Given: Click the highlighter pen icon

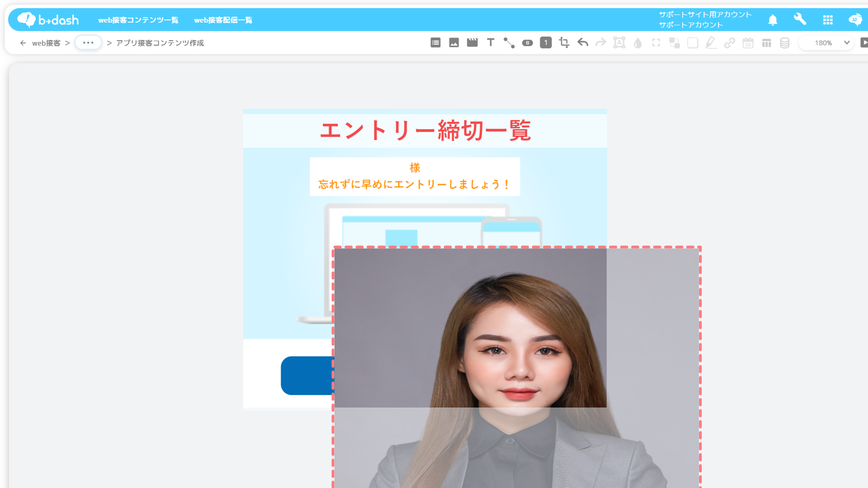Looking at the screenshot, I should click(x=711, y=43).
